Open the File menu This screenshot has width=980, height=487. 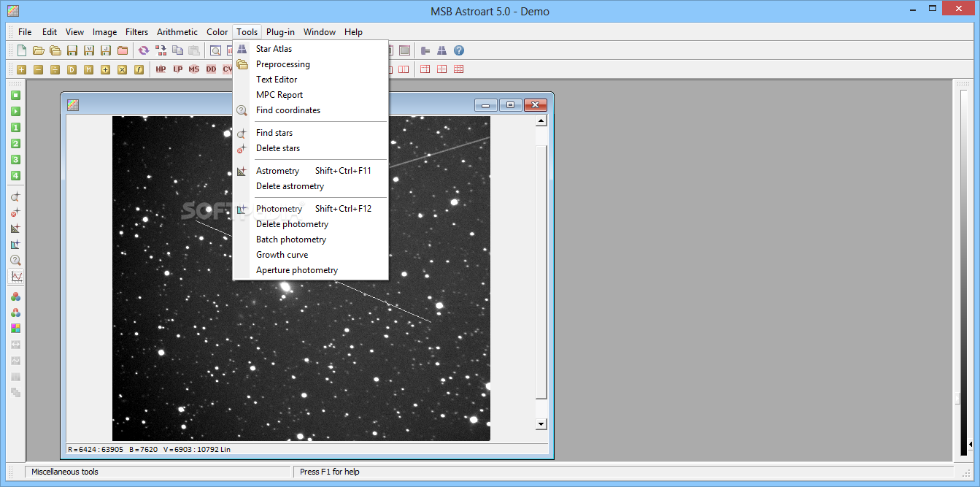[x=25, y=32]
